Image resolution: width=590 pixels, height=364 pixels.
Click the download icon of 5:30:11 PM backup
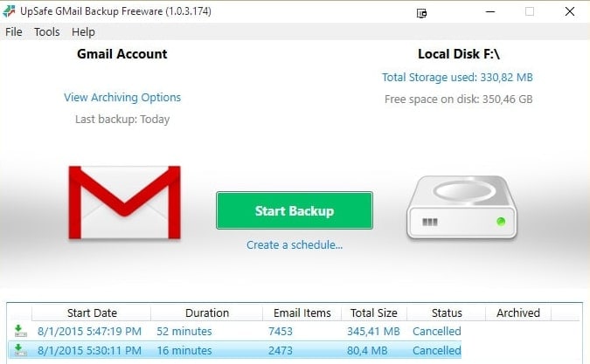click(x=19, y=350)
